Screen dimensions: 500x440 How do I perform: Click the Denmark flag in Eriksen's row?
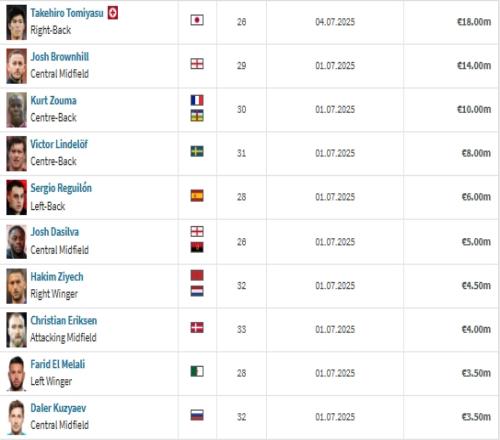[x=197, y=328]
